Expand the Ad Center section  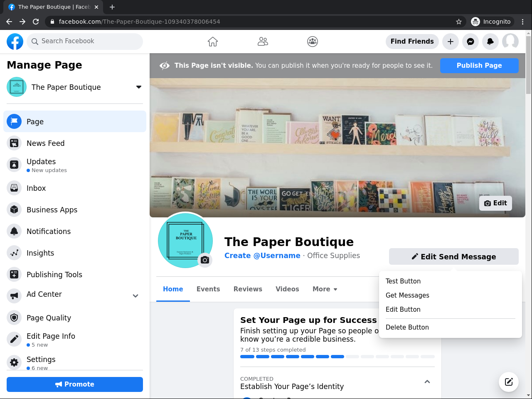[135, 296]
